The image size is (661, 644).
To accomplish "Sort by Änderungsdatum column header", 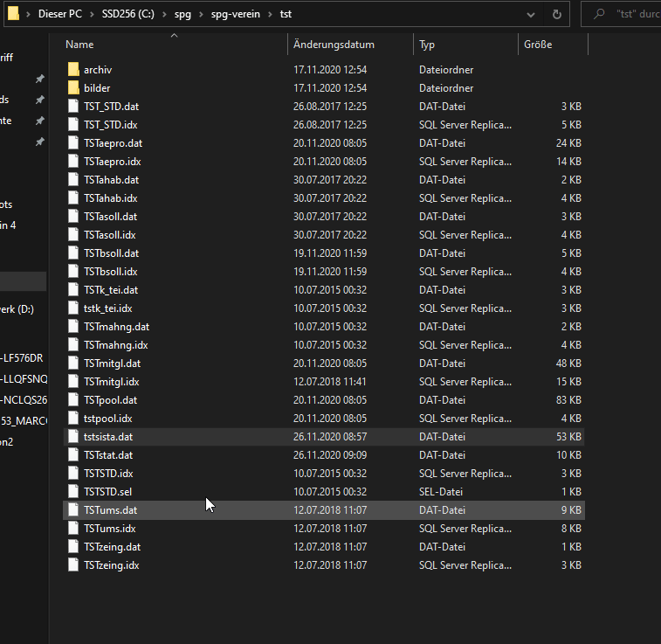I will click(x=334, y=45).
